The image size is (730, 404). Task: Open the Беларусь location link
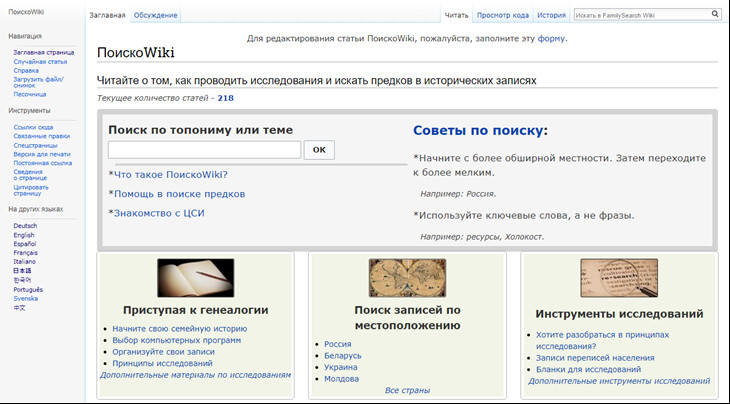point(343,356)
